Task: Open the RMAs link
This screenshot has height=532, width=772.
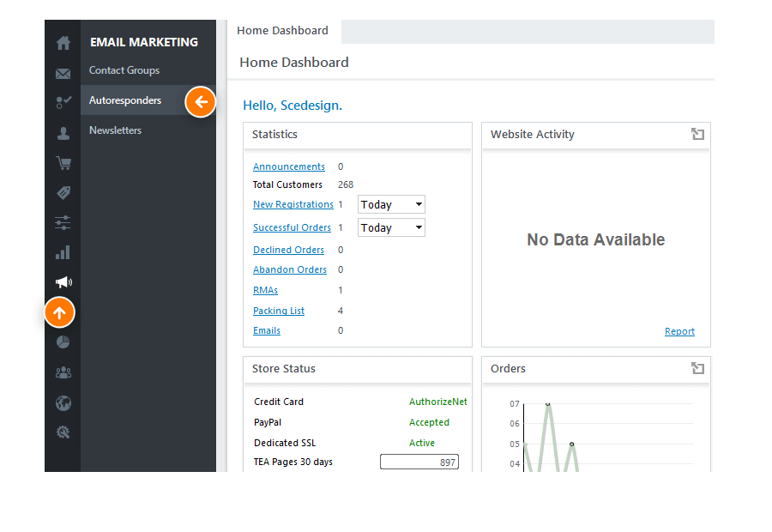Action: coord(265,290)
